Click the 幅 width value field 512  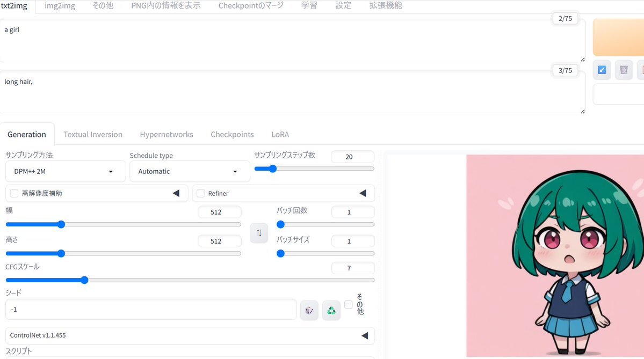(220, 212)
